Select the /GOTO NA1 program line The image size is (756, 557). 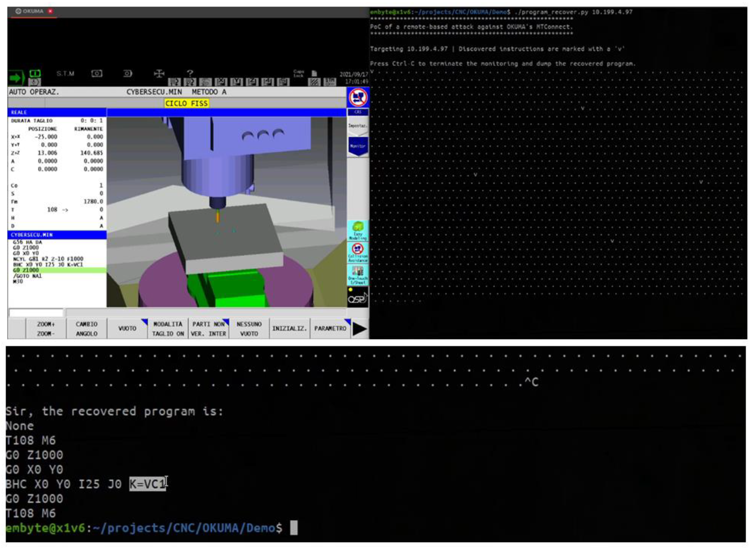27,276
